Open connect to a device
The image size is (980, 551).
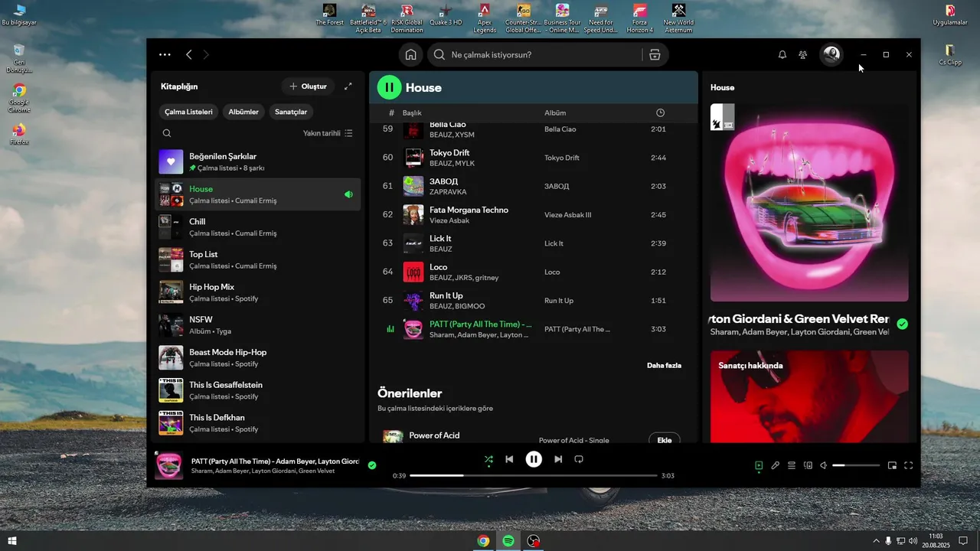pyautogui.click(x=808, y=465)
